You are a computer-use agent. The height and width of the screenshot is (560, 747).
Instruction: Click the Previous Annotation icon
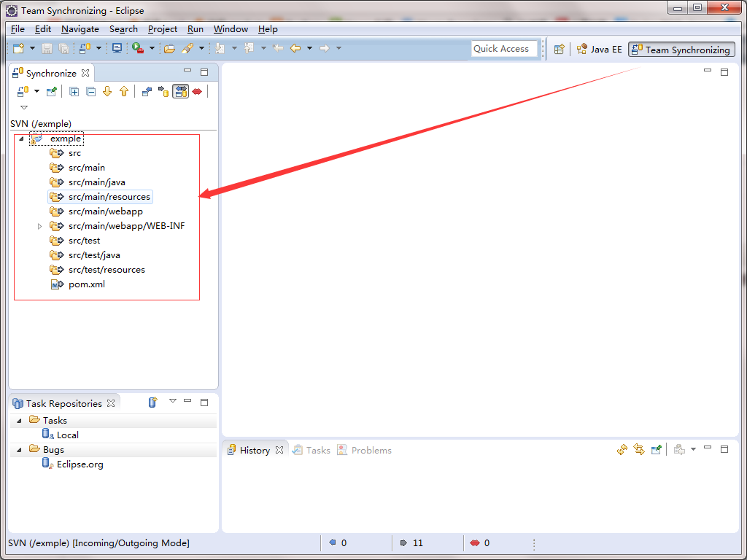click(249, 48)
